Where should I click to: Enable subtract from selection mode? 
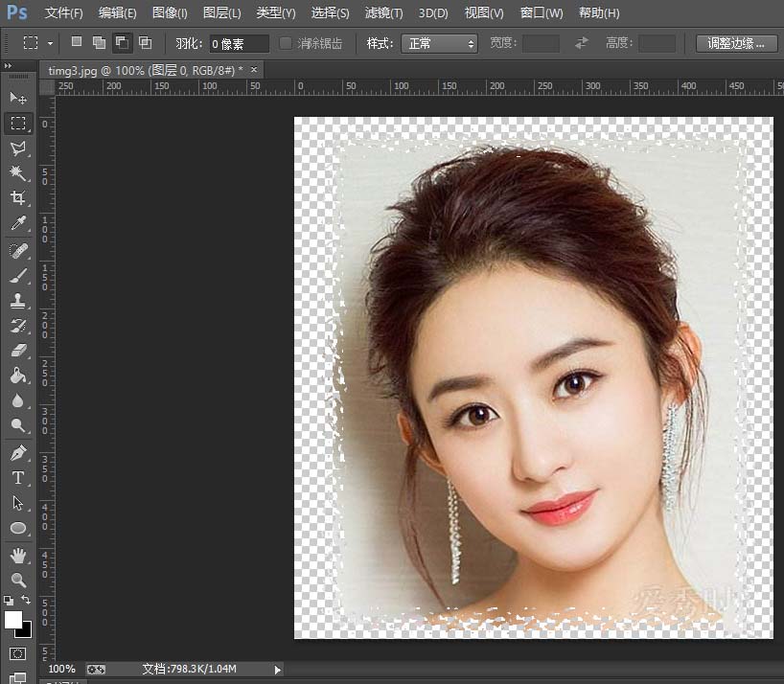coord(123,43)
